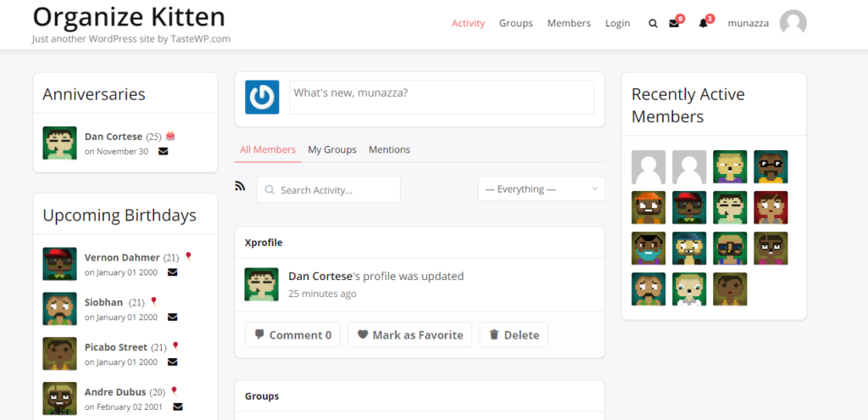This screenshot has height=420, width=868.
Task: Open the Everything activity filter dropdown
Action: [542, 189]
